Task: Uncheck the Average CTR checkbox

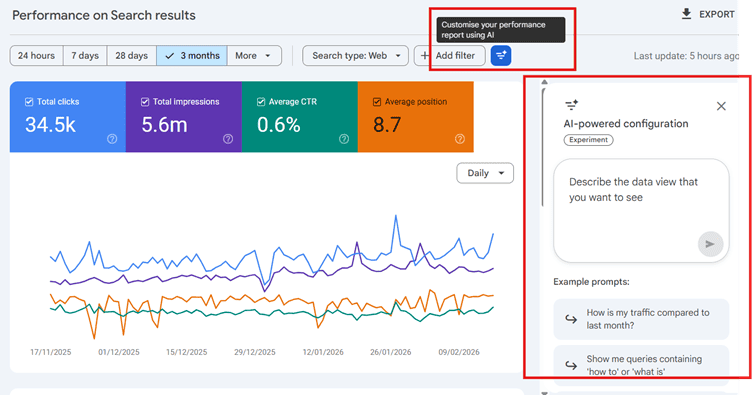Action: tap(261, 102)
